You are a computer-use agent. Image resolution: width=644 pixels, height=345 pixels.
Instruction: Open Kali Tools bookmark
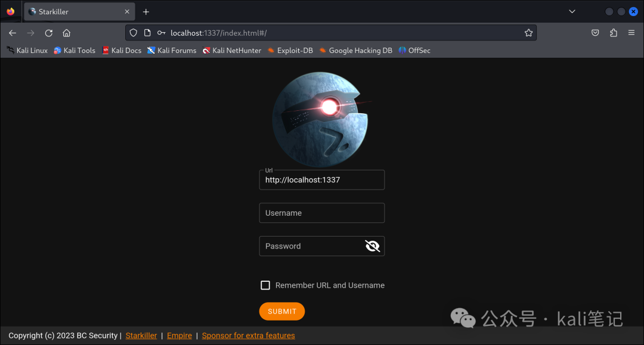[75, 51]
